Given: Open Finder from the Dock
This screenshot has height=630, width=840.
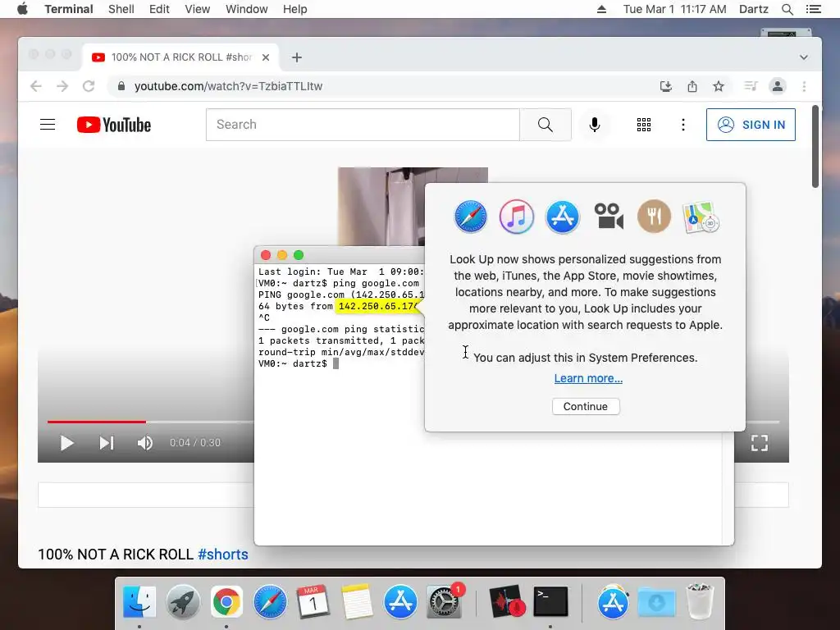Looking at the screenshot, I should 139,602.
